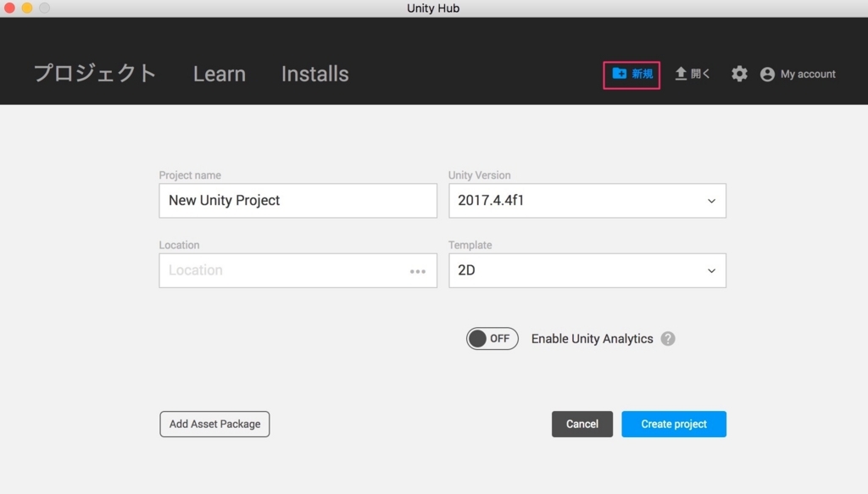This screenshot has width=868, height=494.
Task: Click the 新規 text in header
Action: (x=643, y=74)
